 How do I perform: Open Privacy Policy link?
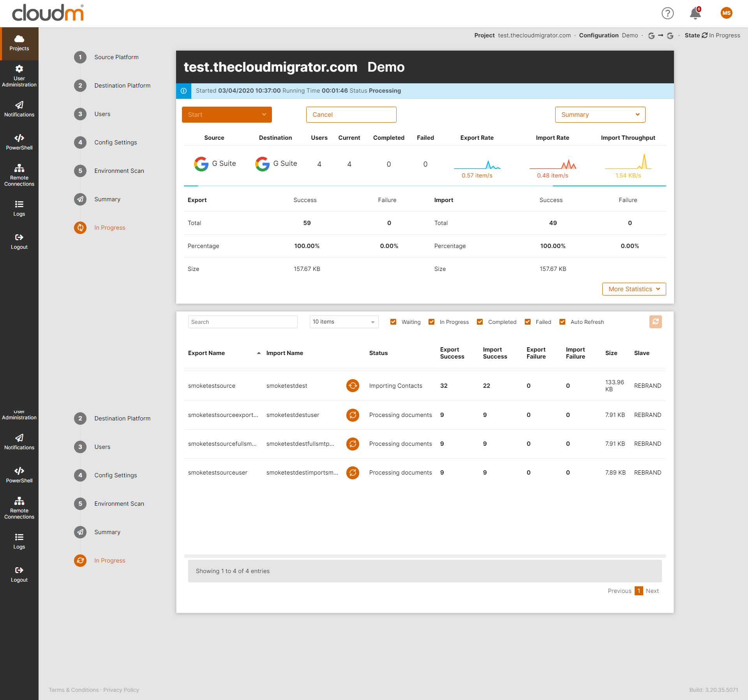point(121,690)
